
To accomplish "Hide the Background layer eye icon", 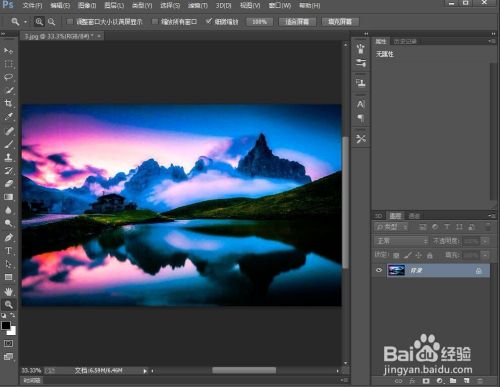I will (379, 270).
